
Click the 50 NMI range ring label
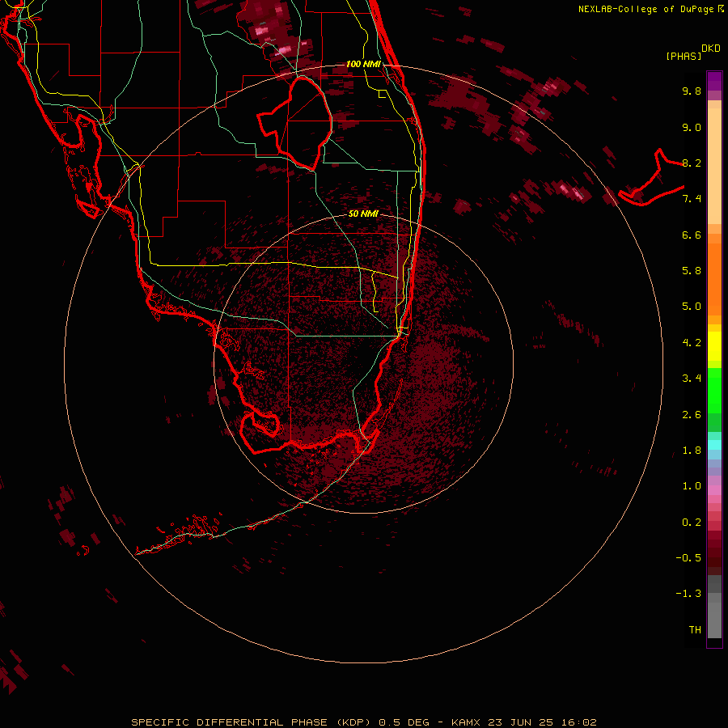point(363,214)
